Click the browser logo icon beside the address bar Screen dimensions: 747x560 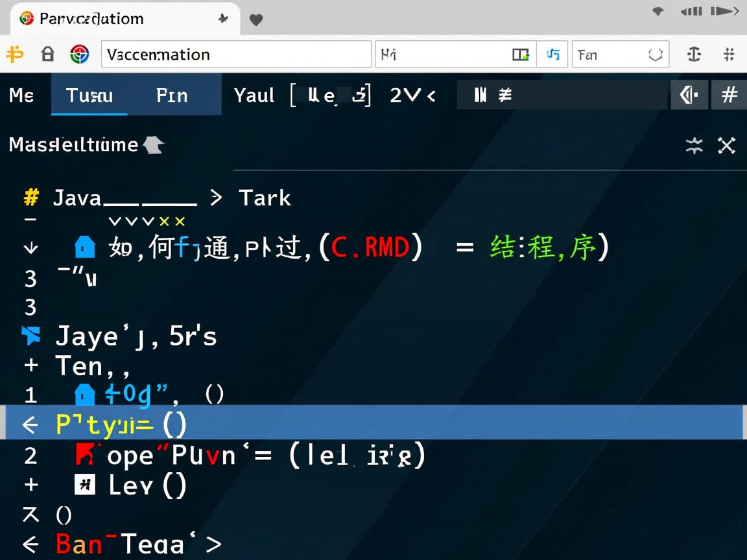(79, 54)
